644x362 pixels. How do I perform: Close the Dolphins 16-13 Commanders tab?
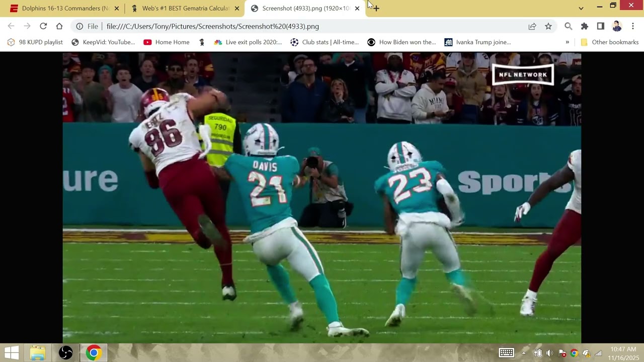(117, 9)
